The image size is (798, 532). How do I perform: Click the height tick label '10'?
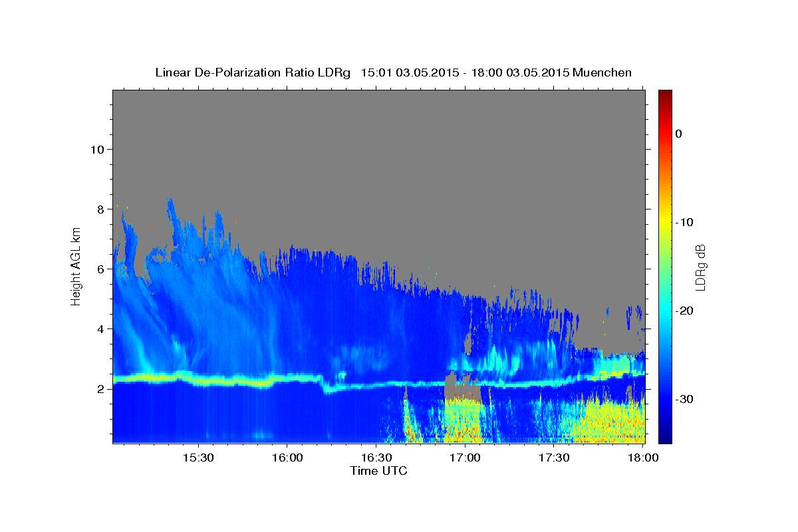(x=97, y=149)
